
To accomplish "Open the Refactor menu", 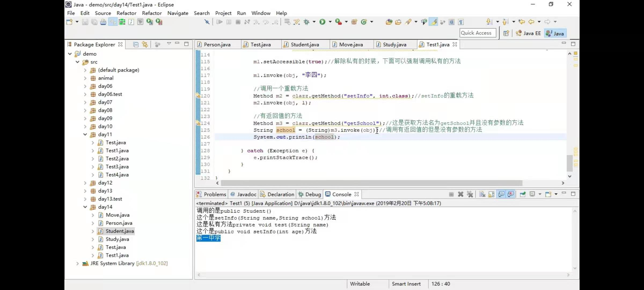I will 126,13.
